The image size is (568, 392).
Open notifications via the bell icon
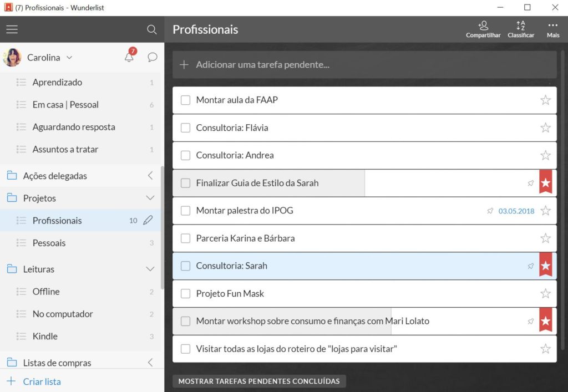pyautogui.click(x=129, y=58)
